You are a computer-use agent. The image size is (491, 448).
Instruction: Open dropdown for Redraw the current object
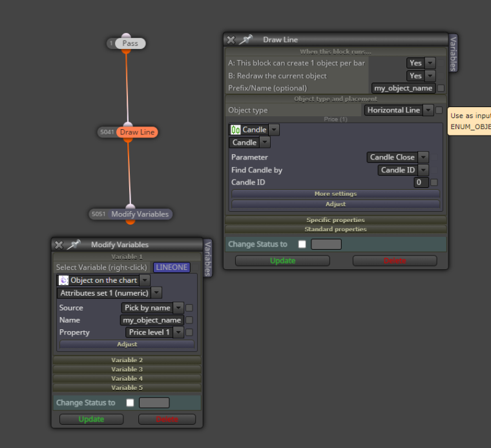point(430,76)
